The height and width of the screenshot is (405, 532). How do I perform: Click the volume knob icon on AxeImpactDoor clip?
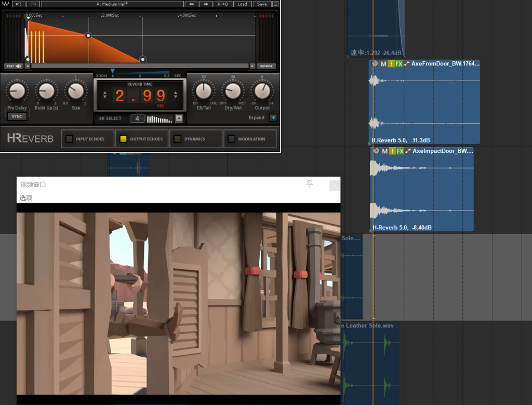tap(376, 151)
